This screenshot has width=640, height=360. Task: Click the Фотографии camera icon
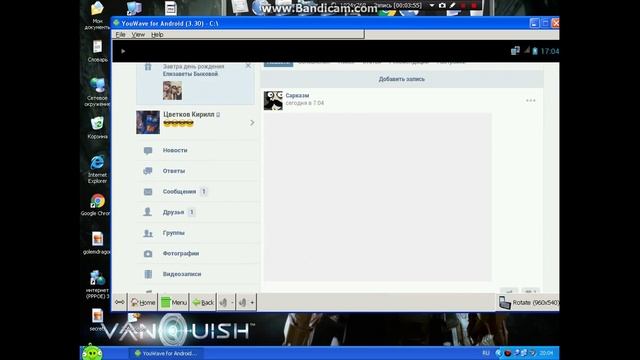coord(148,254)
